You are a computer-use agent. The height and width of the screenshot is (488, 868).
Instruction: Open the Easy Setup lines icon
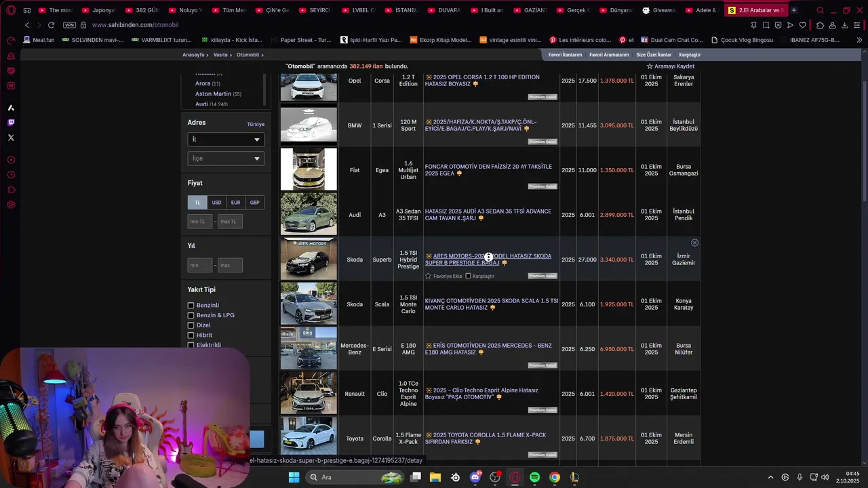click(859, 25)
